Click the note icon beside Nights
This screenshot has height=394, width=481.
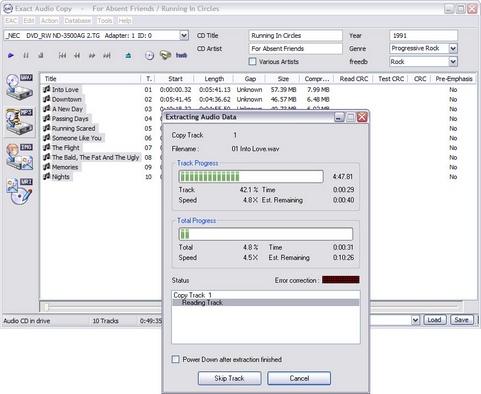click(x=47, y=176)
